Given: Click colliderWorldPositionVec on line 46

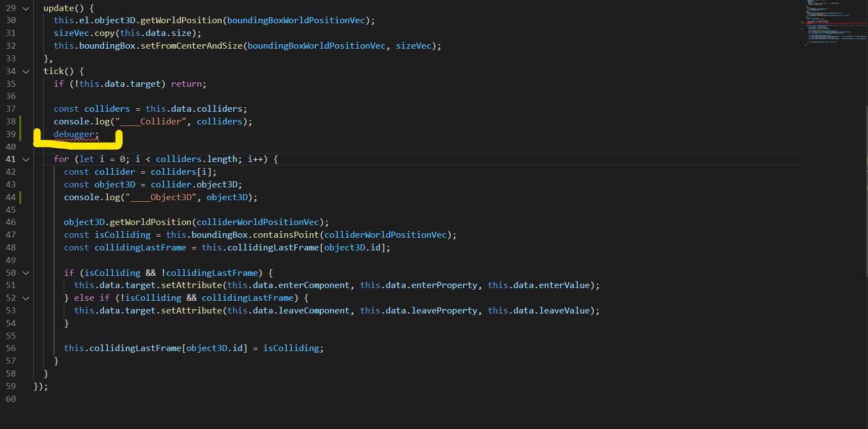Looking at the screenshot, I should tap(258, 222).
